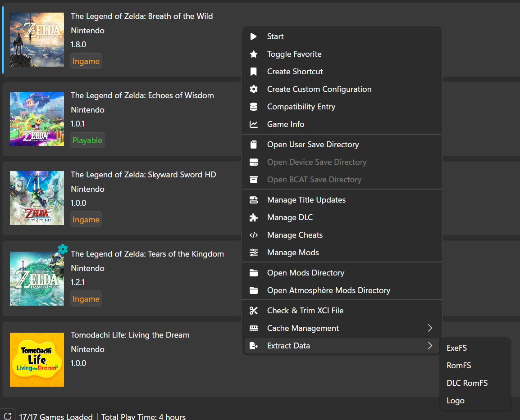Choose Toggle Favorite menu entry
This screenshot has width=520, height=420.
(x=342, y=54)
